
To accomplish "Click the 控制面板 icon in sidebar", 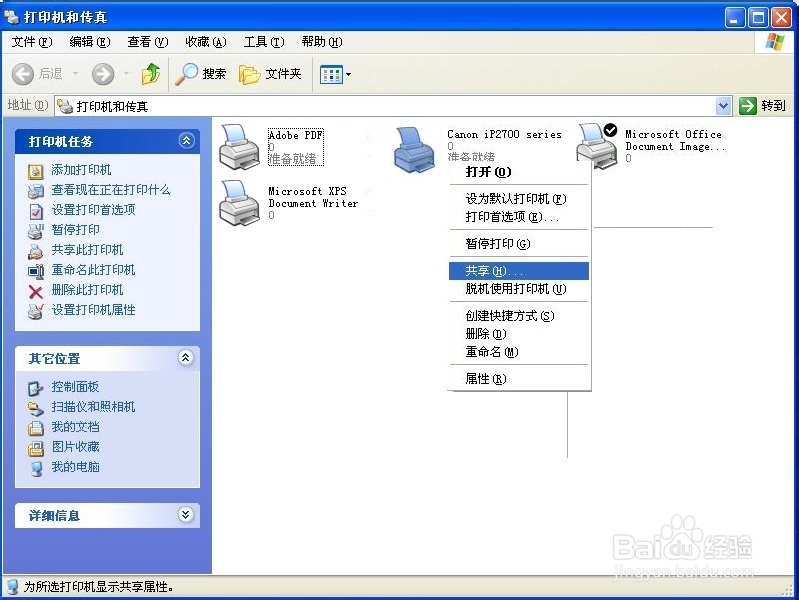I will click(x=36, y=388).
